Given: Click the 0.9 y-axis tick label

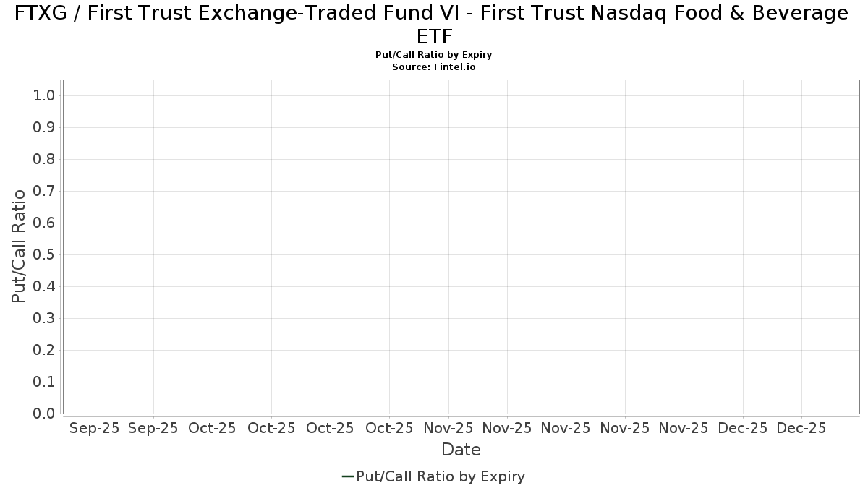Looking at the screenshot, I should (44, 127).
